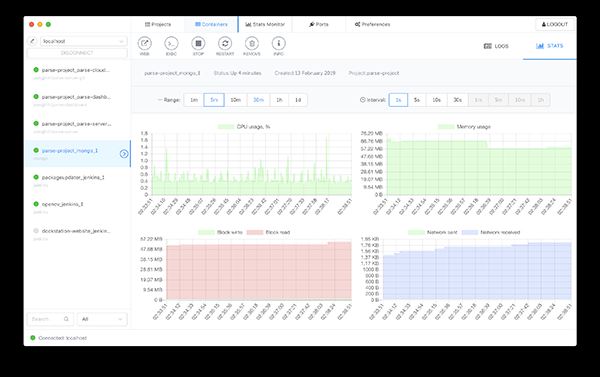Focus the container search field

click(50, 319)
